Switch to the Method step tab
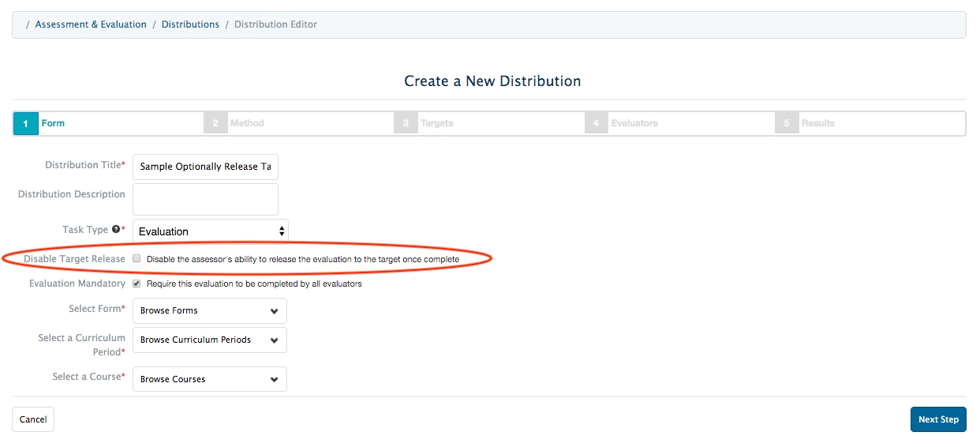The image size is (980, 447). click(247, 123)
